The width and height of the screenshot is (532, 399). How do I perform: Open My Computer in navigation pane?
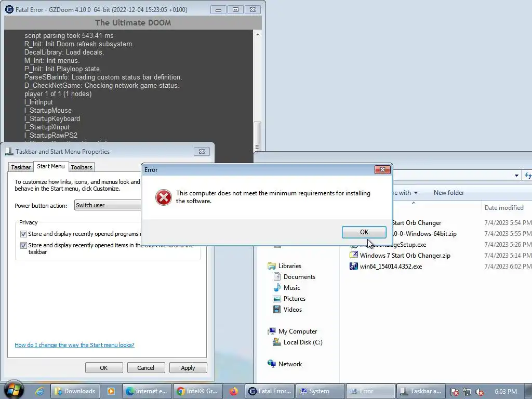pyautogui.click(x=298, y=331)
